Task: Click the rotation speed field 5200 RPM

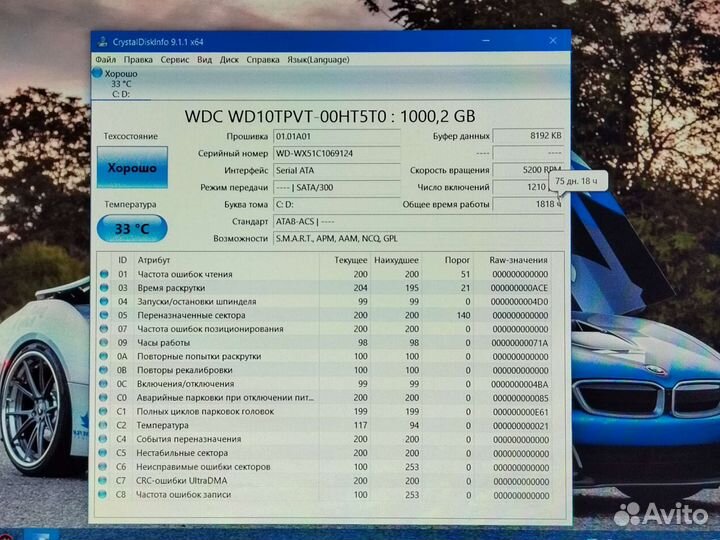Action: click(x=528, y=170)
